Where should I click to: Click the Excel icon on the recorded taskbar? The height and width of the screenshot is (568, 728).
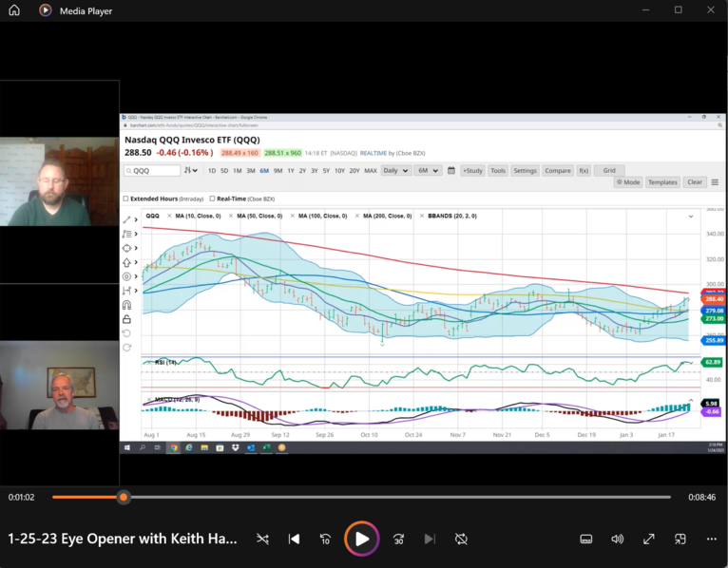click(x=266, y=447)
